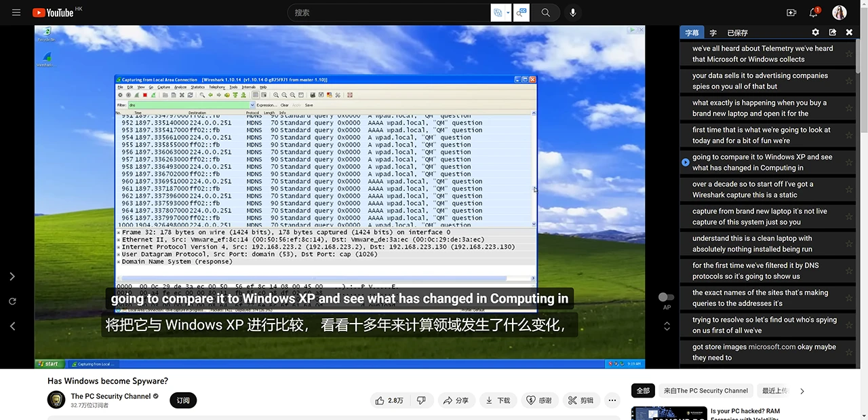Image resolution: width=868 pixels, height=420 pixels.
Task: Expand more video actions via the ... menu
Action: tap(612, 400)
